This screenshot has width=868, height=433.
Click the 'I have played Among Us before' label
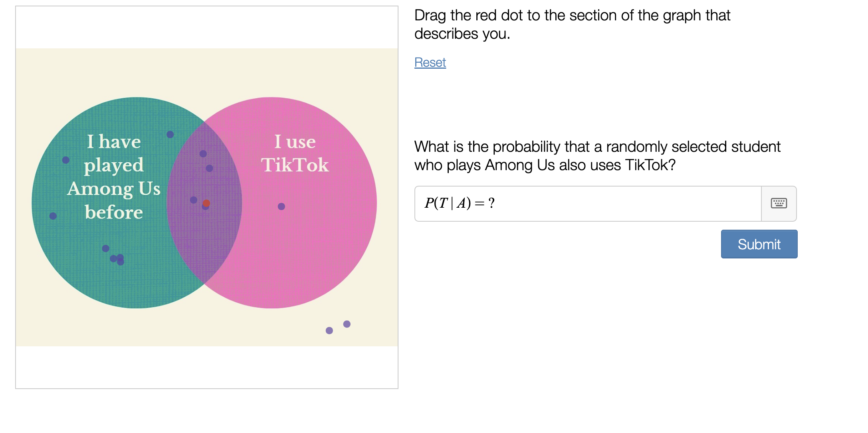pos(115,177)
